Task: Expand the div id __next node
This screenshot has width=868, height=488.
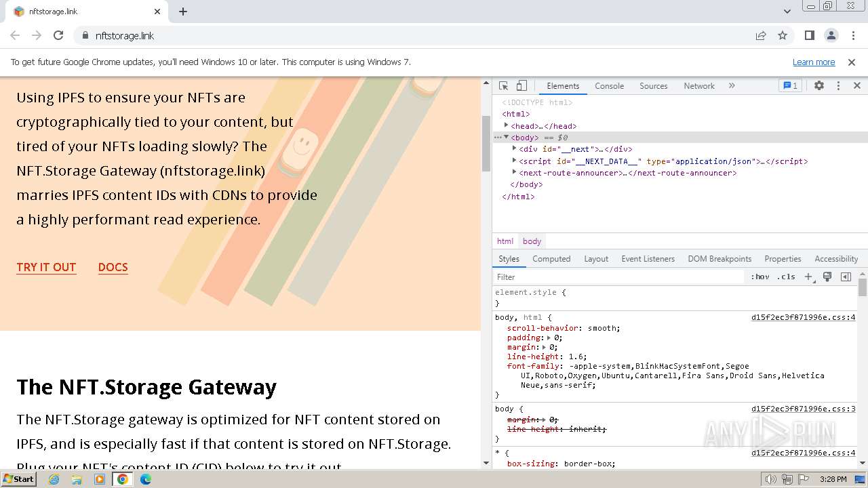Action: (514, 148)
